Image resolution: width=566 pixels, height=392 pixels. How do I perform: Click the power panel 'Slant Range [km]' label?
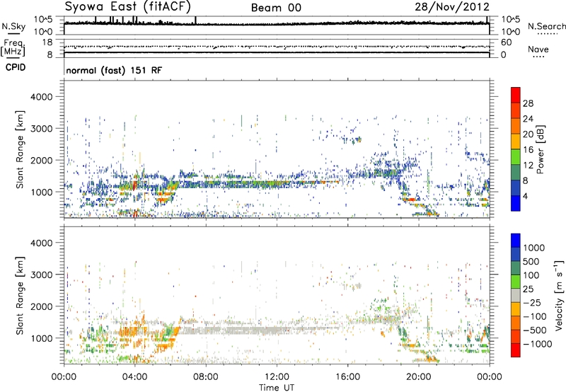click(x=20, y=149)
